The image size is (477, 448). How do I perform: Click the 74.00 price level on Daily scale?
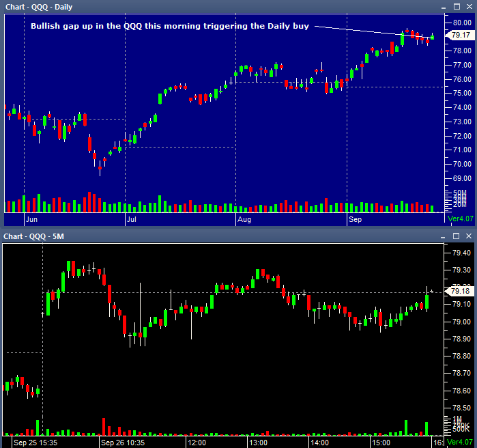462,107
